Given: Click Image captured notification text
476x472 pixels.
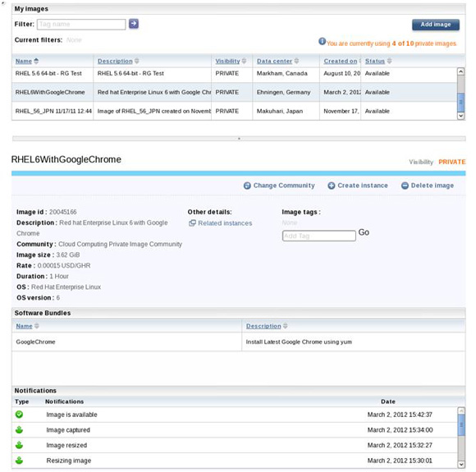Looking at the screenshot, I should click(68, 430).
